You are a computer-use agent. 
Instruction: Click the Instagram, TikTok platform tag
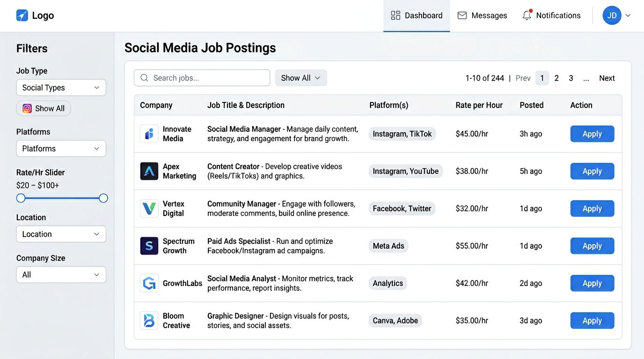(402, 134)
